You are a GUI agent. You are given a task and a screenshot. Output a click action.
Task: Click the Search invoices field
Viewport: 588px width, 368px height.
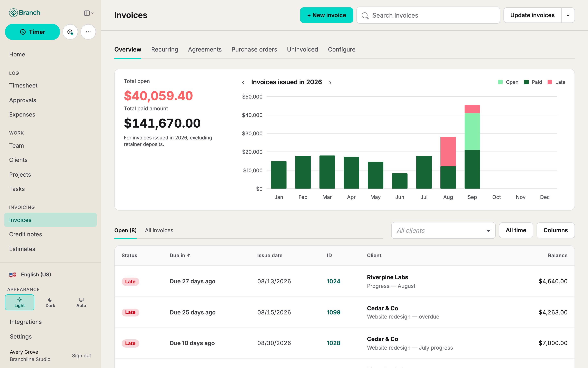tap(428, 15)
